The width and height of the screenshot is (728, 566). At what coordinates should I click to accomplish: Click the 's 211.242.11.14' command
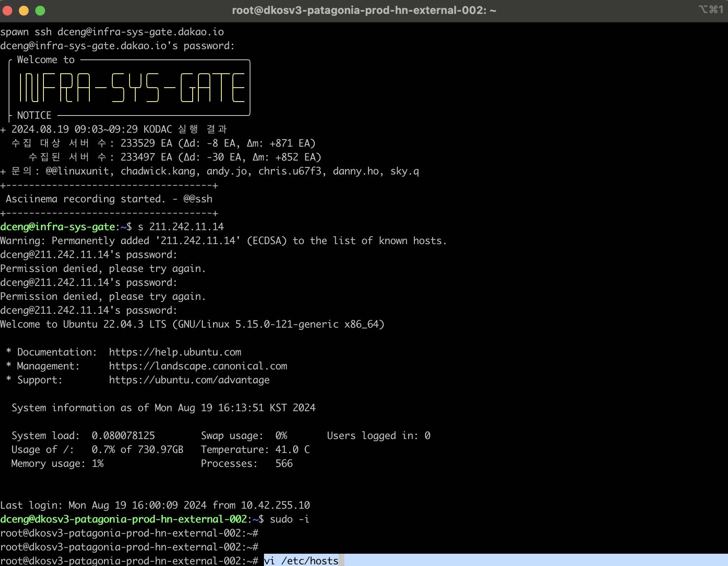click(181, 227)
